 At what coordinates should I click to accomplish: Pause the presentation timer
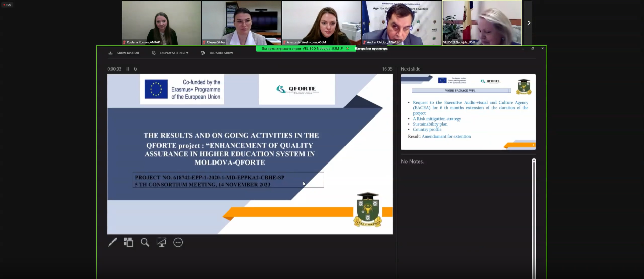coord(128,69)
